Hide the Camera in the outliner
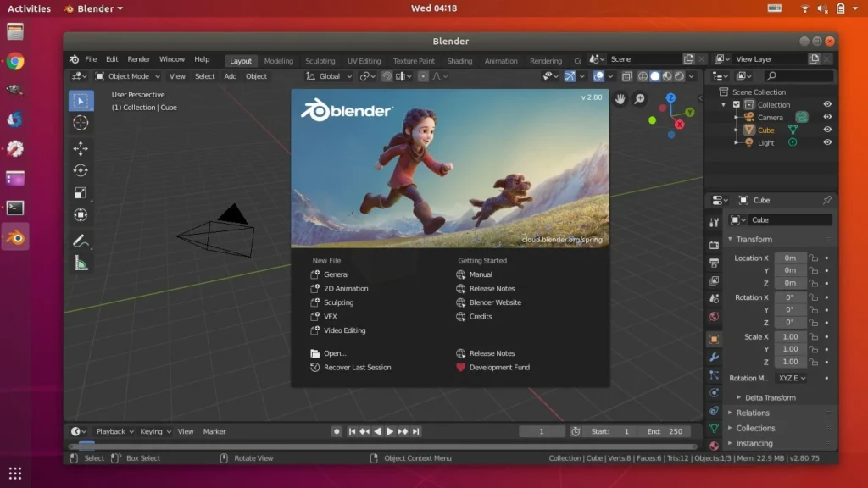Image resolution: width=868 pixels, height=488 pixels. 827,117
